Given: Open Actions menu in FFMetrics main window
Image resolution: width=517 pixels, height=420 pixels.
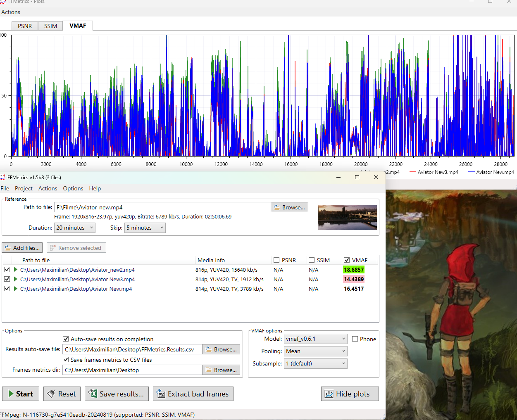Looking at the screenshot, I should (x=48, y=188).
